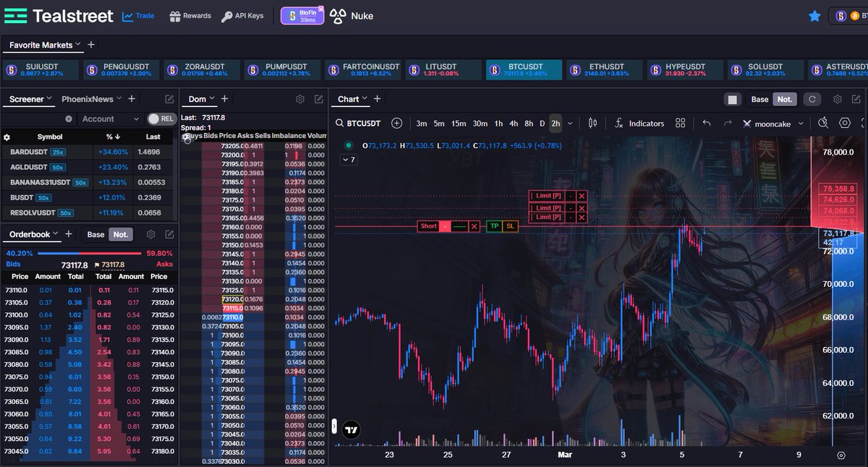Screen dimensions: 868x467
Task: Select the 4h timeframe
Action: click(x=514, y=124)
